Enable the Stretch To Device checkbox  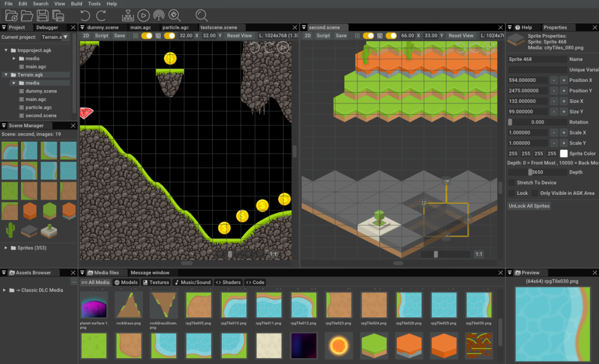click(511, 183)
